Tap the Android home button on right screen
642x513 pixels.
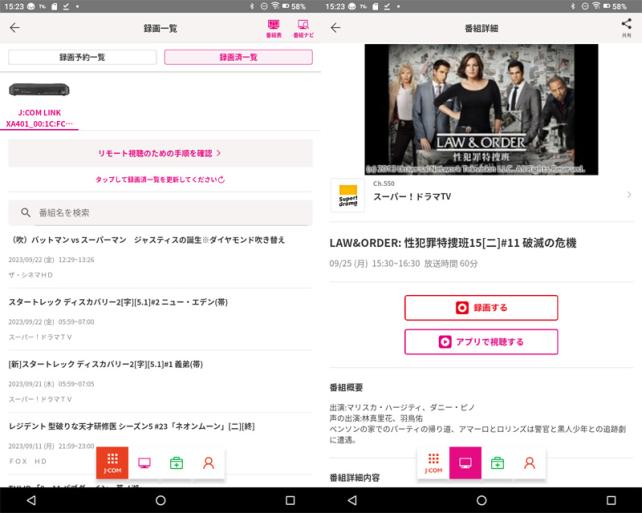pos(482,500)
